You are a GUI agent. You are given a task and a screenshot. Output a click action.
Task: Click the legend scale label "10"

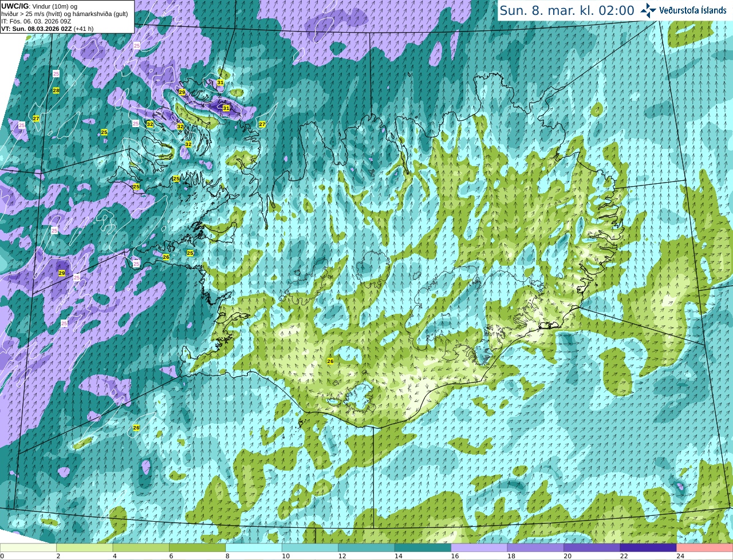pos(285,556)
